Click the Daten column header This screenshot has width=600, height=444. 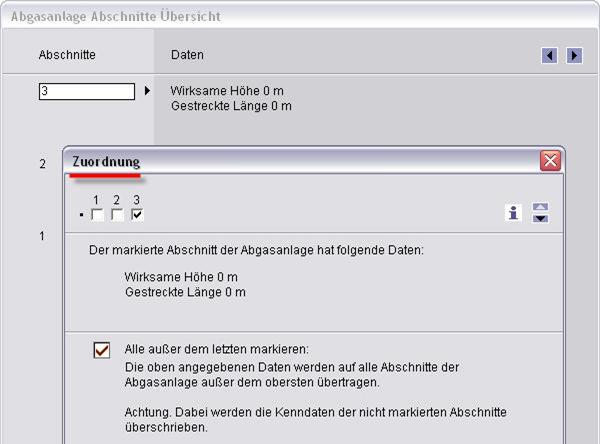click(187, 55)
